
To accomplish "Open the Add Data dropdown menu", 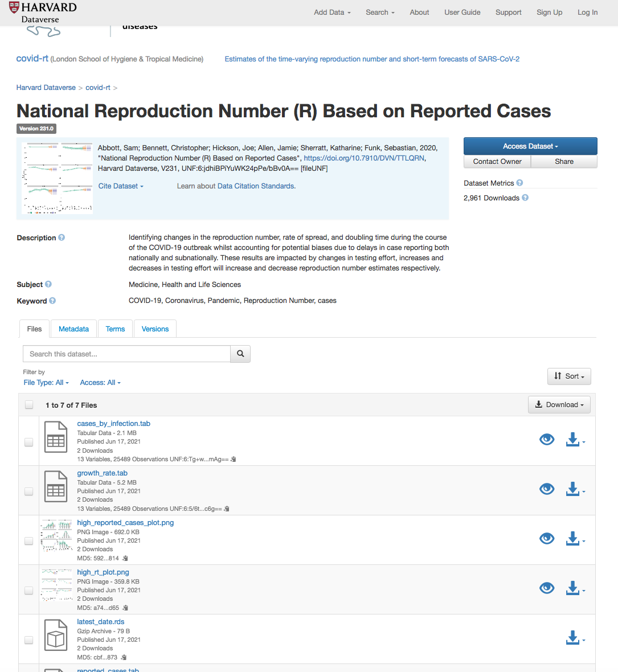I will tap(332, 13).
